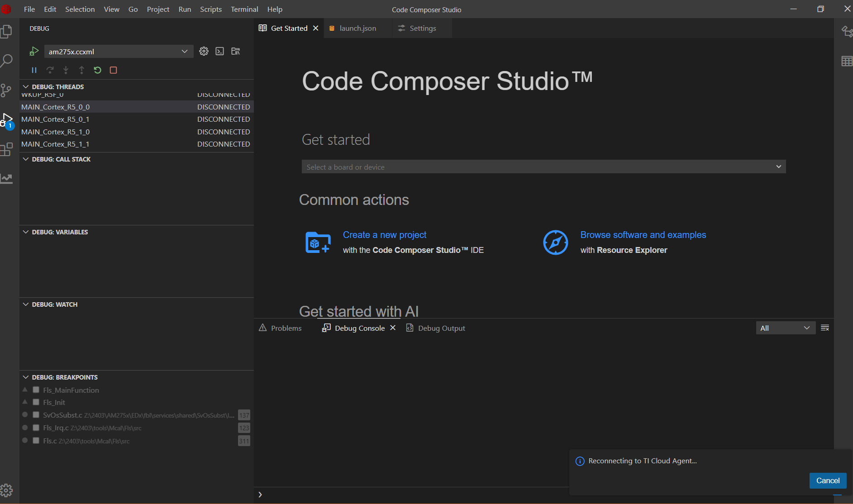Viewport: 853px width, 504px height.
Task: Open the Explorer view in the activity bar
Action: click(x=6, y=31)
